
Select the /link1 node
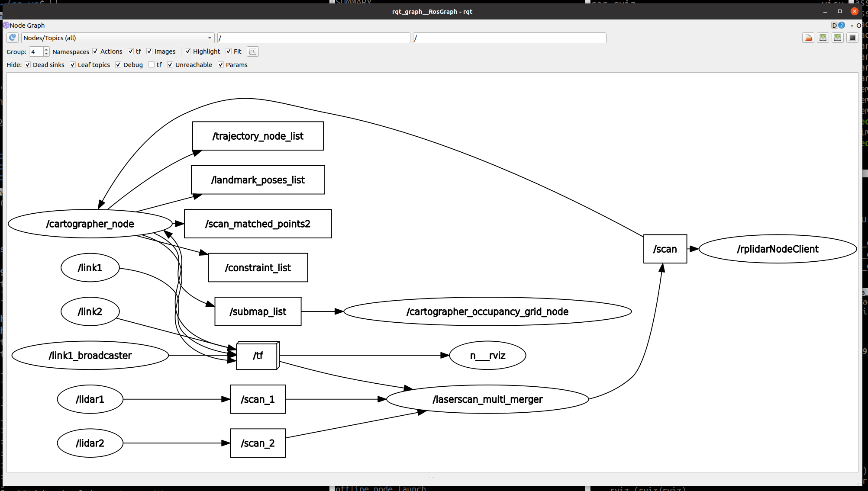[90, 267]
